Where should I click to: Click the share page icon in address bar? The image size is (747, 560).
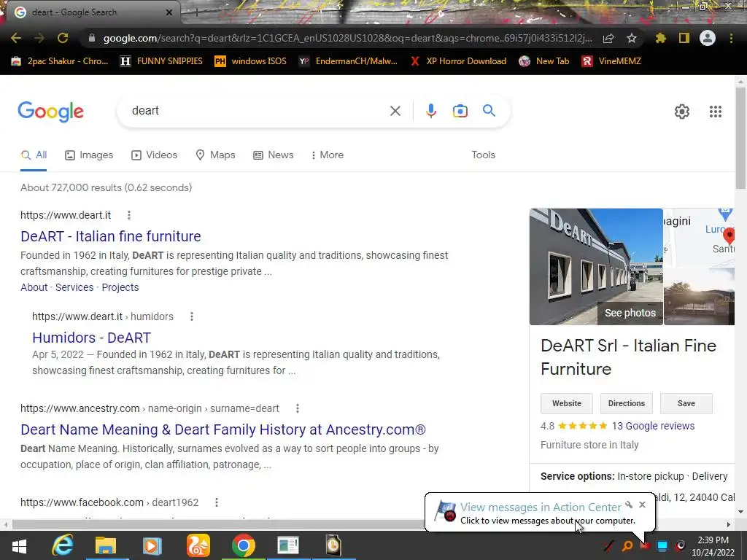click(x=608, y=39)
